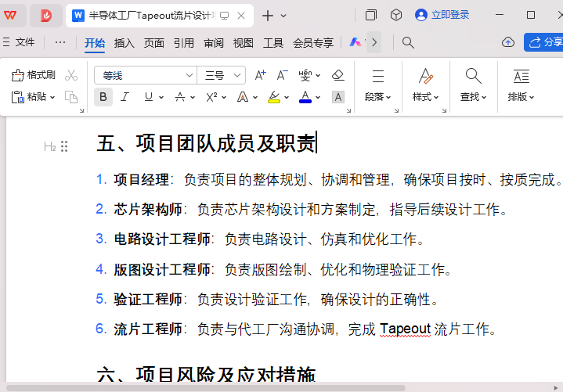Switch to the 开始 tab
Screen dimensions: 563x392
pos(95,43)
